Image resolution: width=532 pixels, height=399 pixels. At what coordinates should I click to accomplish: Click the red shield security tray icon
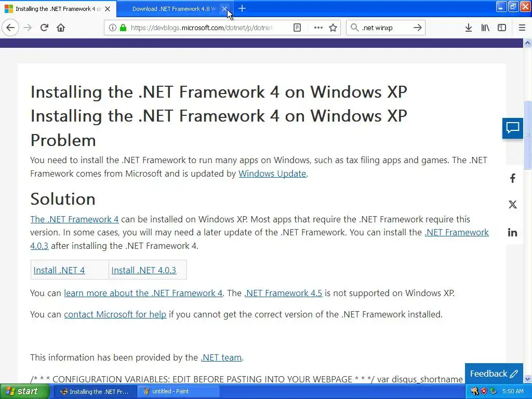[x=484, y=391]
